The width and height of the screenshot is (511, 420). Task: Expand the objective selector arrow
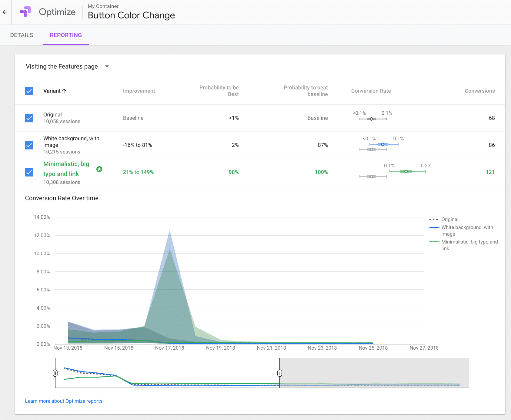click(x=107, y=66)
